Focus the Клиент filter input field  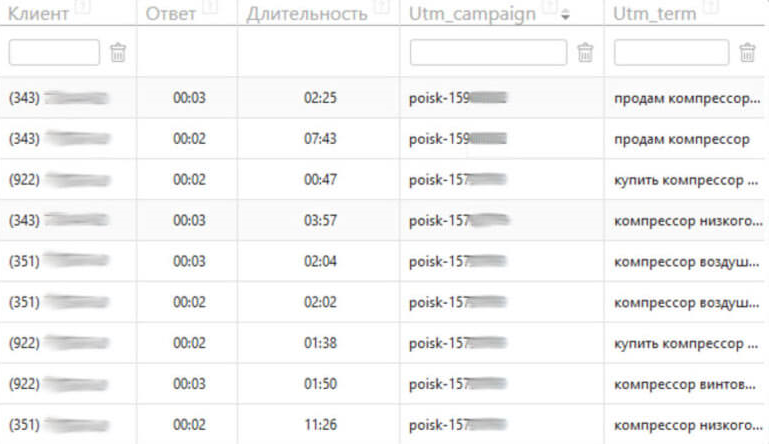click(54, 53)
